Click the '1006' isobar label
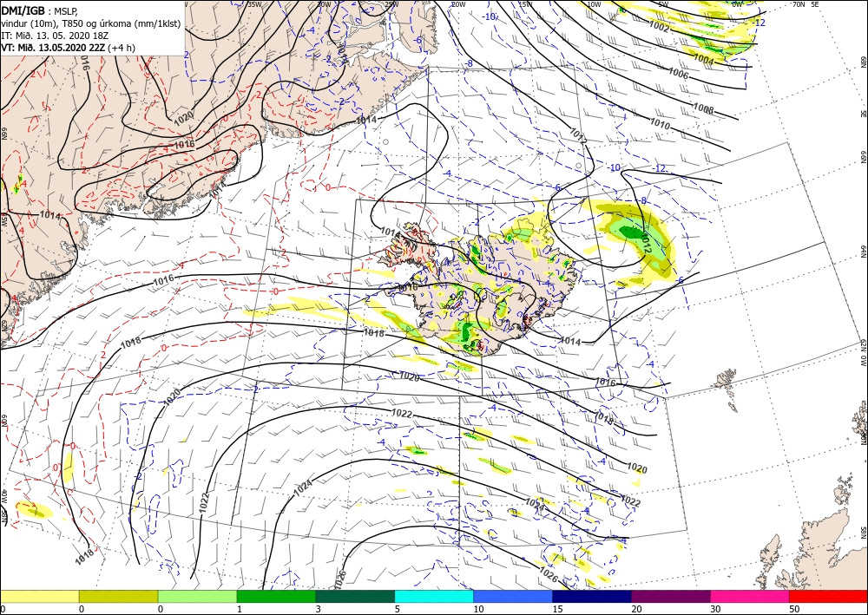Image resolution: width=868 pixels, height=615 pixels. pos(678,73)
